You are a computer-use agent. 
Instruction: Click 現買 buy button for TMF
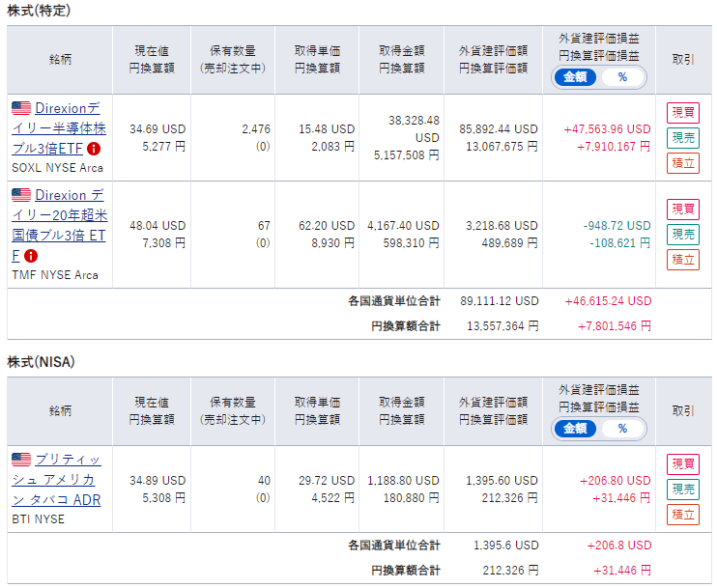coord(683,210)
